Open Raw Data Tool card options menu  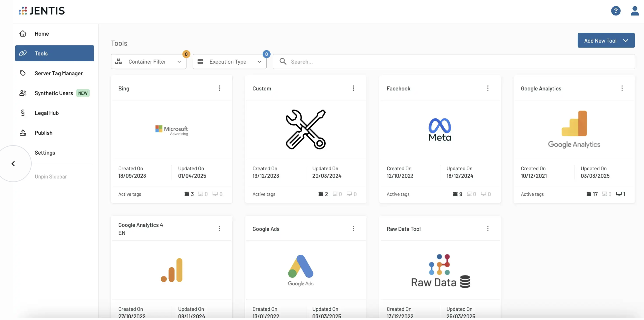[x=488, y=229]
